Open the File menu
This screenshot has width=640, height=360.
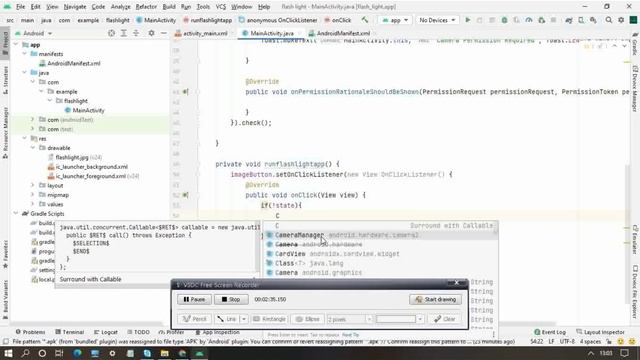click(x=20, y=7)
